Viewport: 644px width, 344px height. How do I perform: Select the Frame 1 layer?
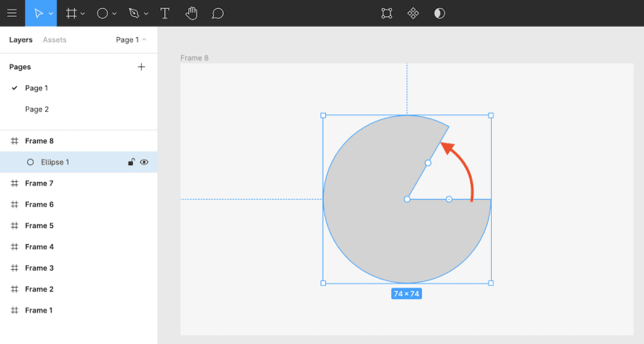[x=78, y=310]
